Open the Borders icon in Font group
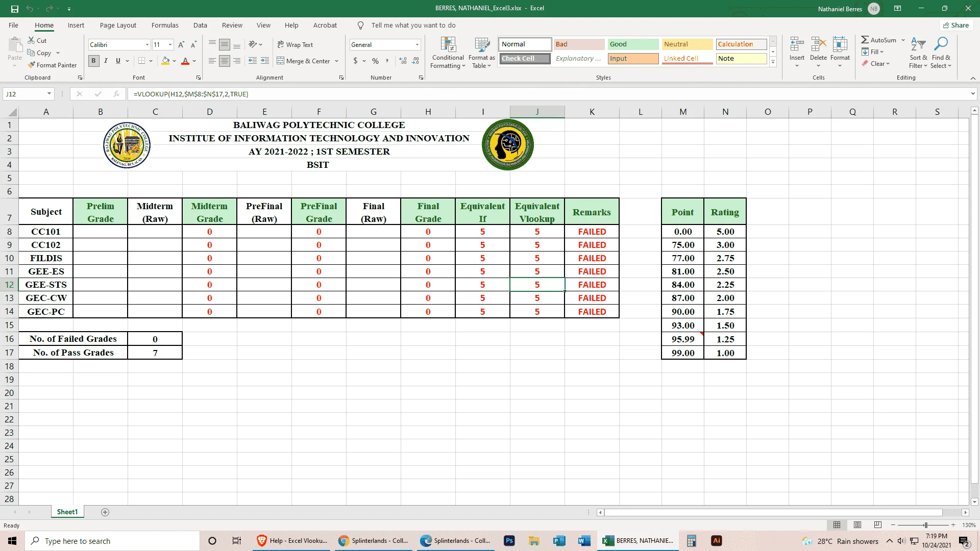The image size is (980, 551). (x=142, y=61)
